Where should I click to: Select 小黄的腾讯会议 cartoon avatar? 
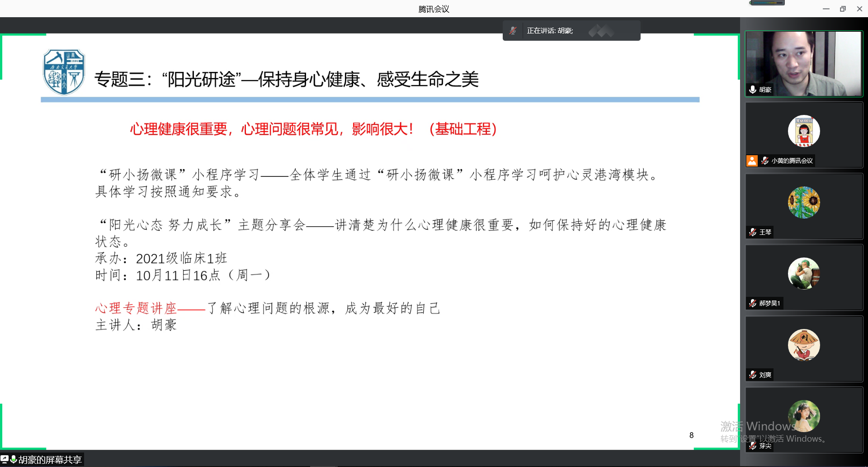click(804, 131)
